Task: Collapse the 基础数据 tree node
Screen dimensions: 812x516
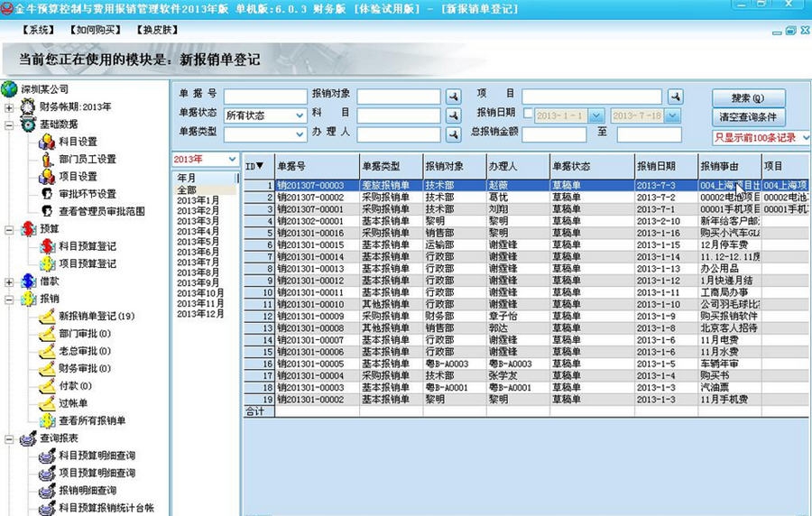Action: (9, 124)
